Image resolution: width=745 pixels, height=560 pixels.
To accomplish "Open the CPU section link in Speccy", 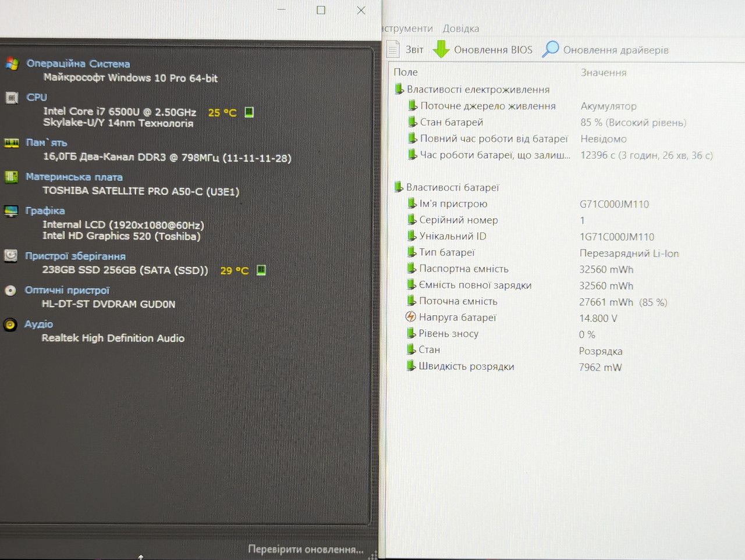I will coord(37,97).
